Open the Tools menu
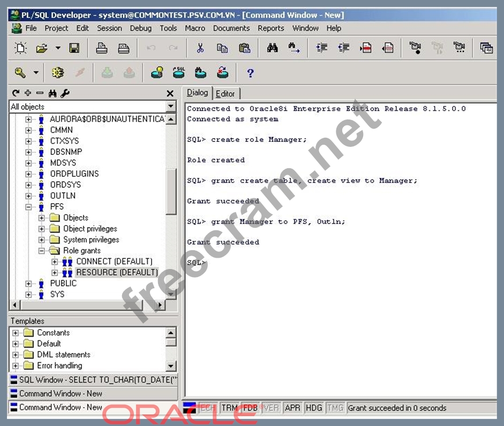504x426 pixels. coord(168,28)
